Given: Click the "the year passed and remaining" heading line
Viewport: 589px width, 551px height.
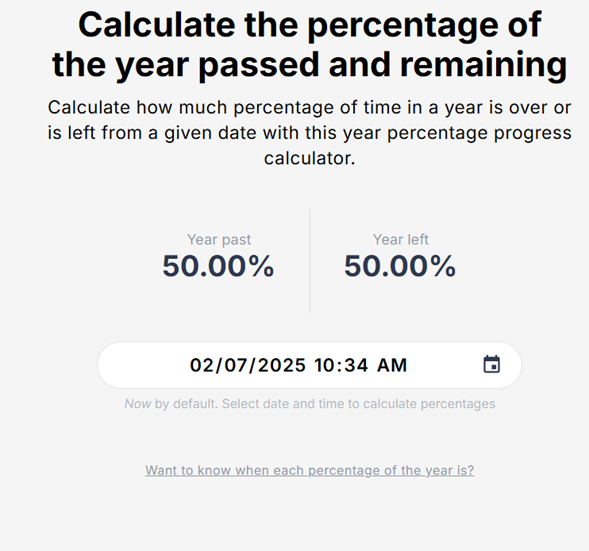Looking at the screenshot, I should tap(310, 65).
